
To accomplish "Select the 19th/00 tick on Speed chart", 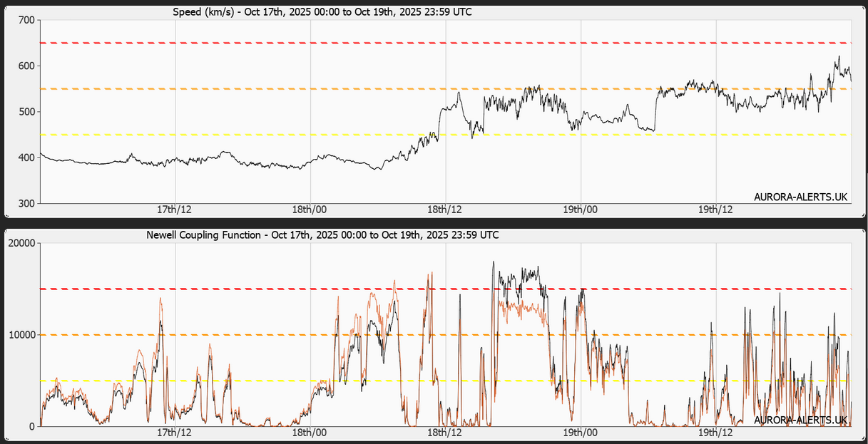I will coord(581,210).
